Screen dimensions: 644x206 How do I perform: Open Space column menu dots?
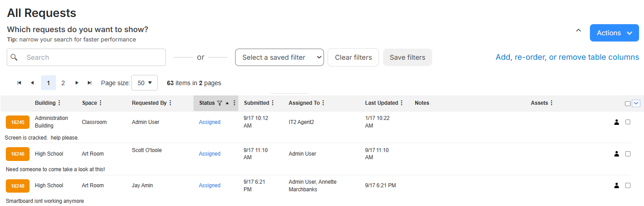point(101,103)
